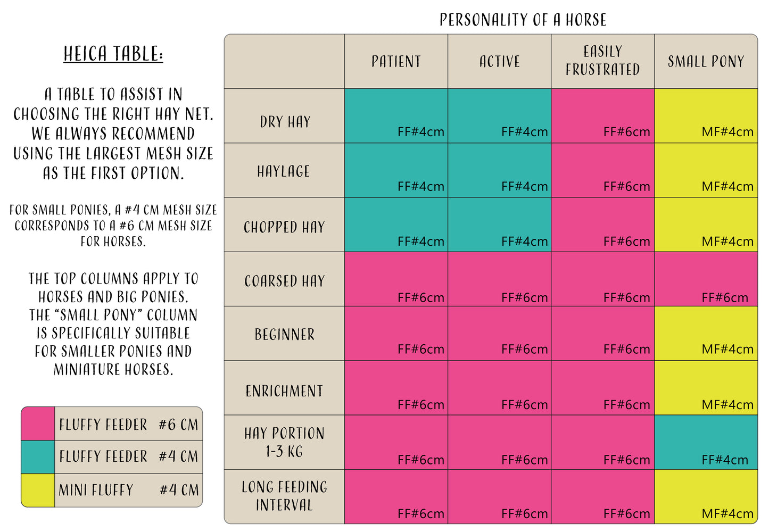The height and width of the screenshot is (532, 769).
Task: Select the Patient column header
Action: pyautogui.click(x=396, y=62)
